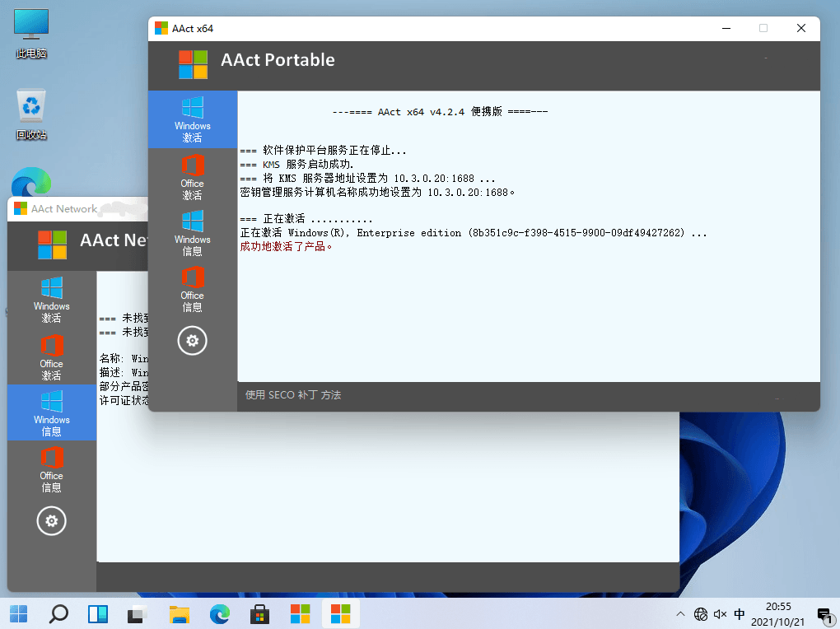The width and height of the screenshot is (840, 629).
Task: Click the KMS 服务启动成功 log line
Action: point(296,165)
